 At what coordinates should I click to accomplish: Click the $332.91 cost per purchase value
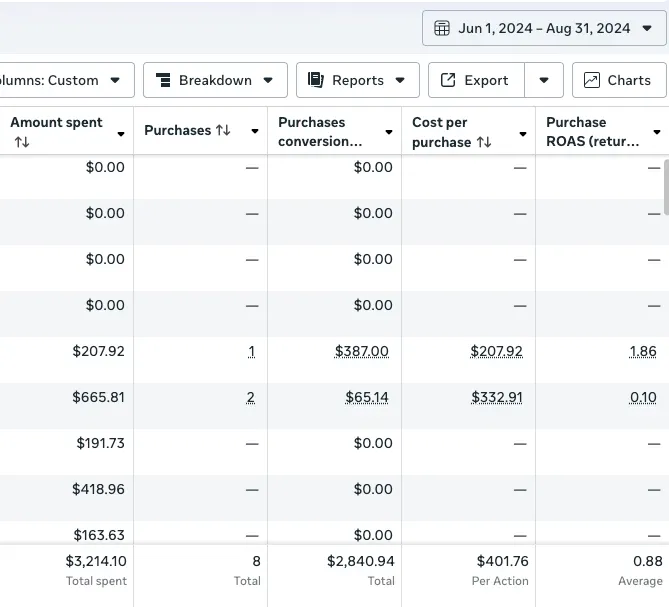496,397
